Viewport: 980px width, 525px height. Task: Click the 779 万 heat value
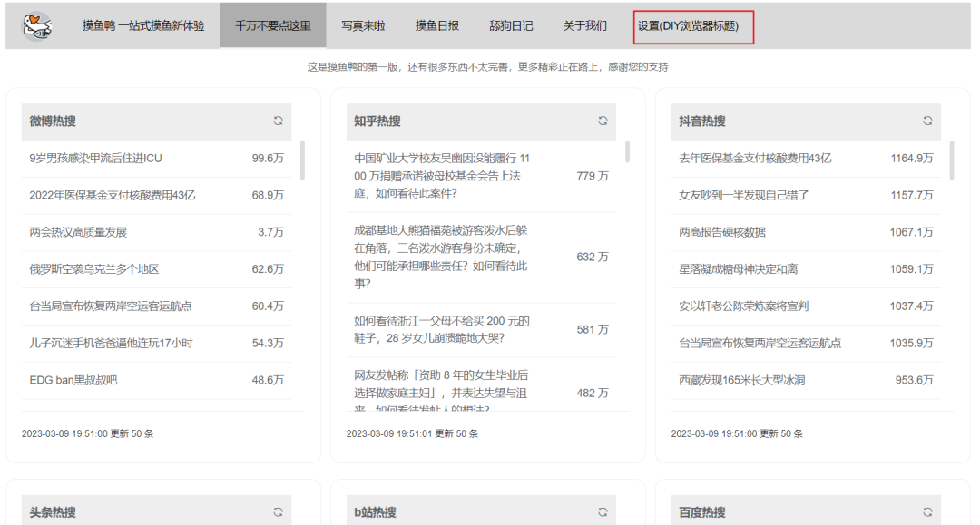pos(592,176)
